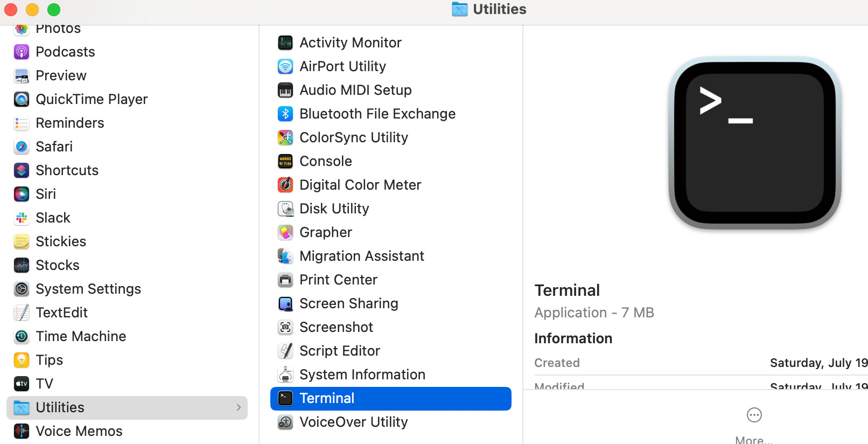Click the Preview app icon

click(22, 75)
